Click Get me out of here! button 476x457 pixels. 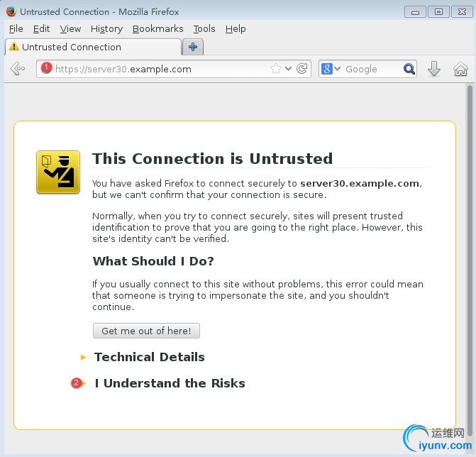146,331
